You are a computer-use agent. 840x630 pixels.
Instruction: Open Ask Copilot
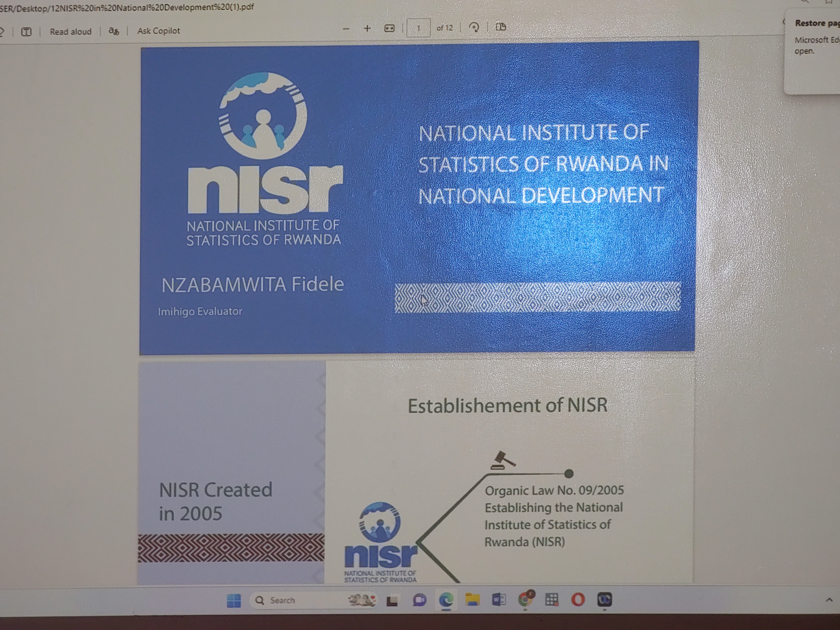(x=158, y=31)
